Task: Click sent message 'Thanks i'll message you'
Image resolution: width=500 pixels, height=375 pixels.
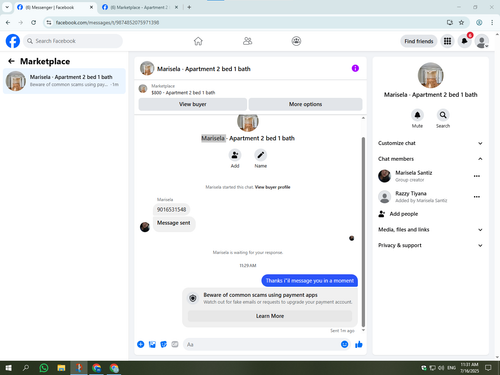Action: click(310, 280)
